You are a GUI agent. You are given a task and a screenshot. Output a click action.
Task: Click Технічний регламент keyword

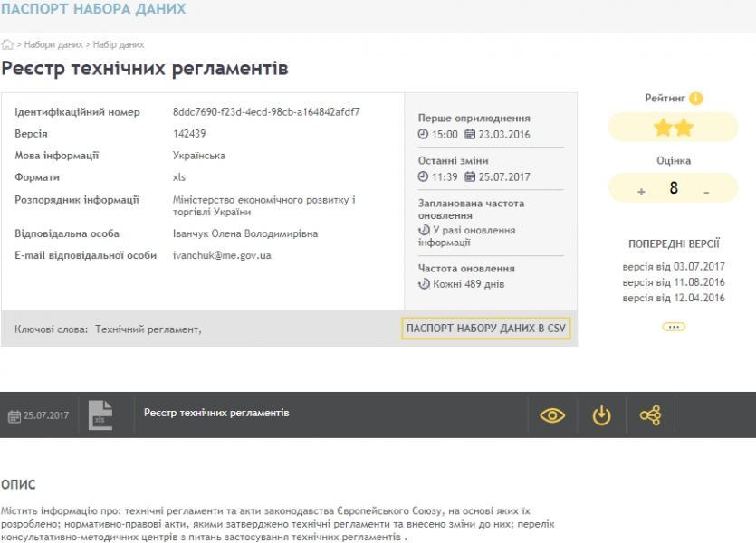coord(147,329)
